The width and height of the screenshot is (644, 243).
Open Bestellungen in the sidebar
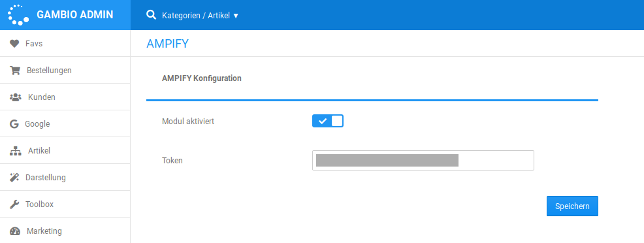[65, 70]
